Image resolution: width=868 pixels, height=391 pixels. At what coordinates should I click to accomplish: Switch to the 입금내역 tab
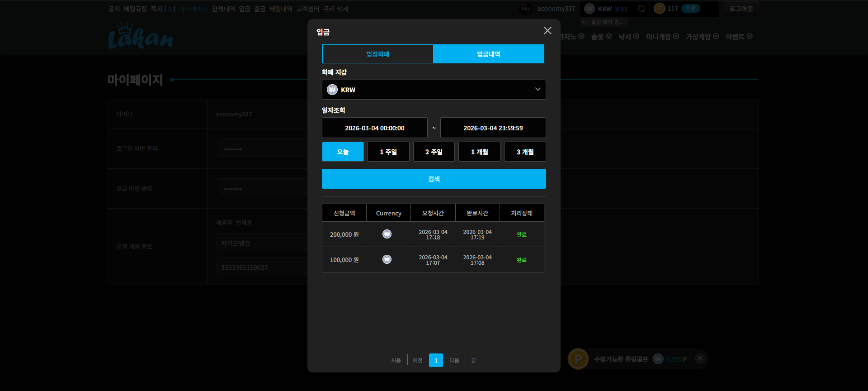click(489, 54)
